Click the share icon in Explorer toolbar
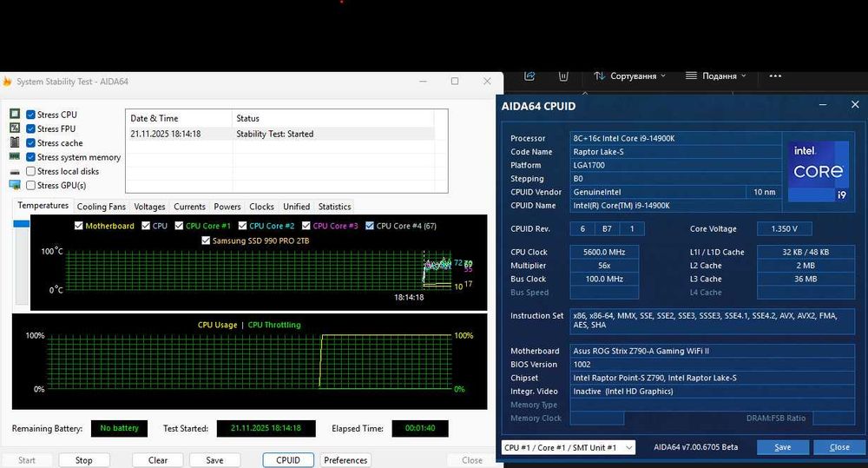 click(x=529, y=76)
